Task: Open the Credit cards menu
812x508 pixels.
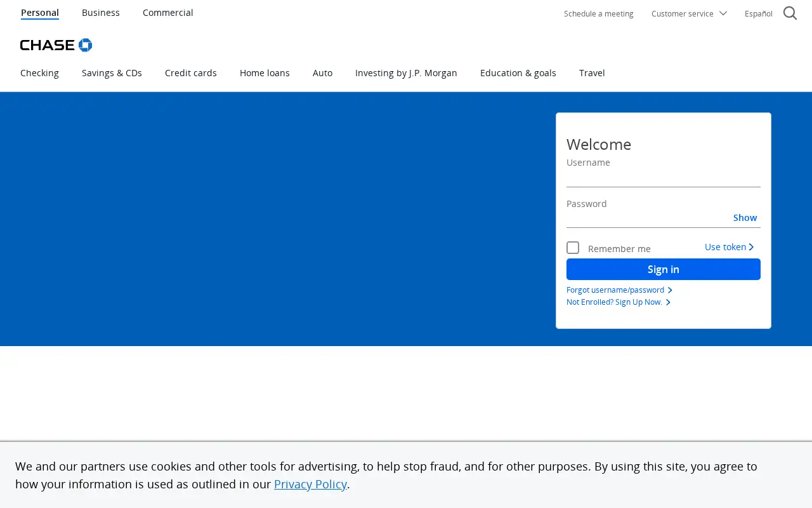Action: 191,73
